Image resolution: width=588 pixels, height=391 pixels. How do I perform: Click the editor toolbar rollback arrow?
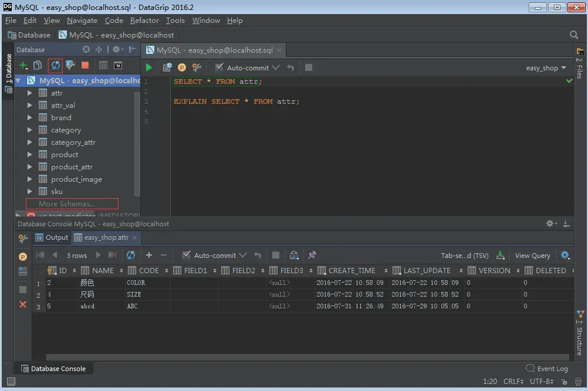[x=290, y=68]
